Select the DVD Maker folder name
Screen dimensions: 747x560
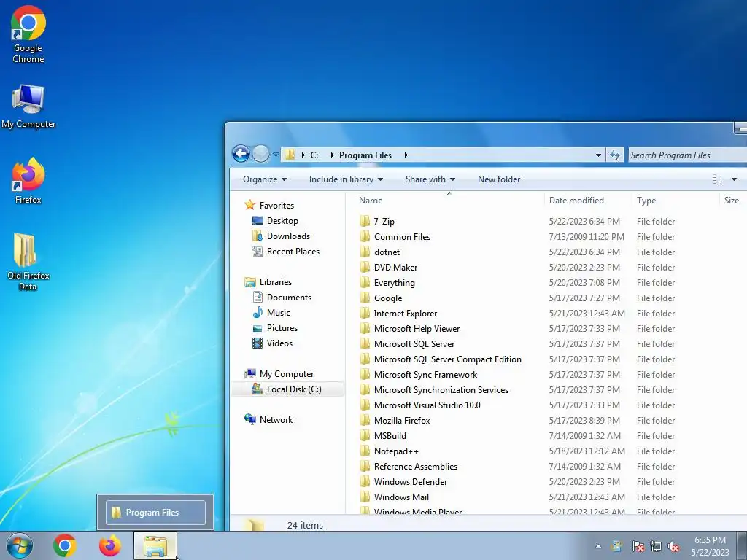pyautogui.click(x=395, y=267)
